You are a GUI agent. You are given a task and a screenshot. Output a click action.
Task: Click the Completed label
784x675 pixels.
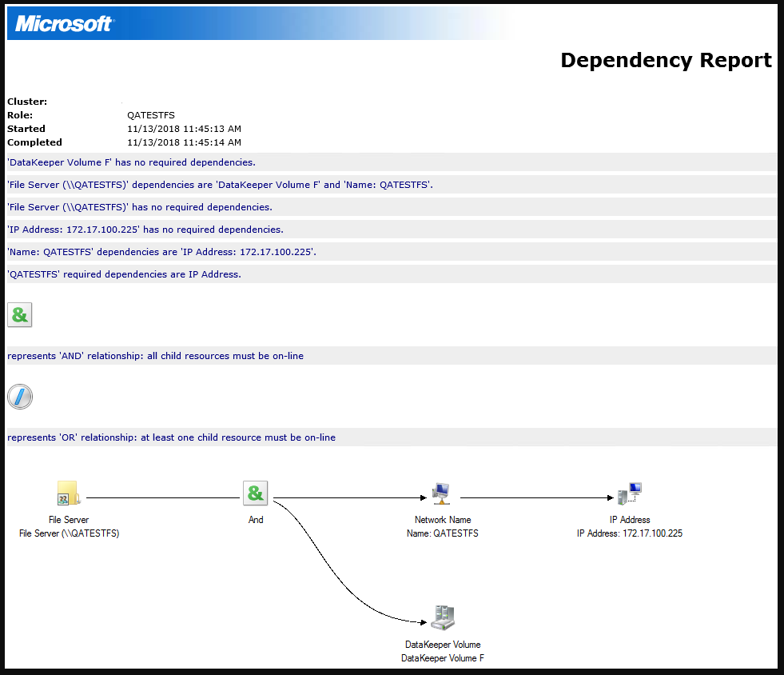point(34,142)
